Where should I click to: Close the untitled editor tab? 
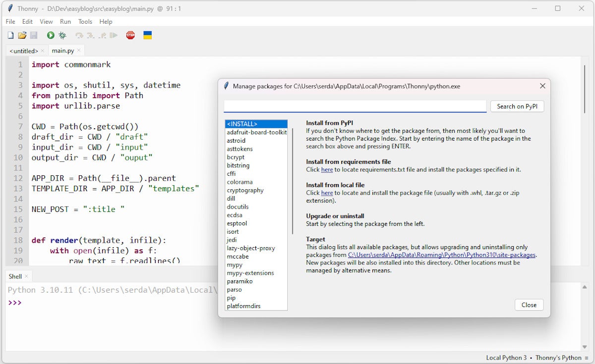pyautogui.click(x=43, y=51)
